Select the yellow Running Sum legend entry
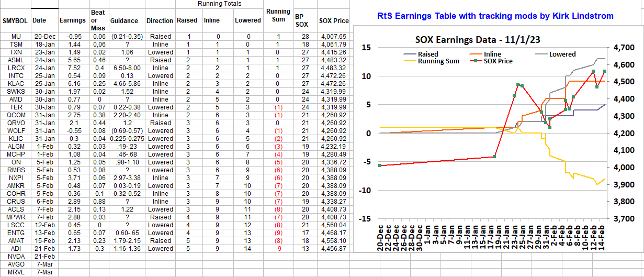 pyautogui.click(x=438, y=61)
